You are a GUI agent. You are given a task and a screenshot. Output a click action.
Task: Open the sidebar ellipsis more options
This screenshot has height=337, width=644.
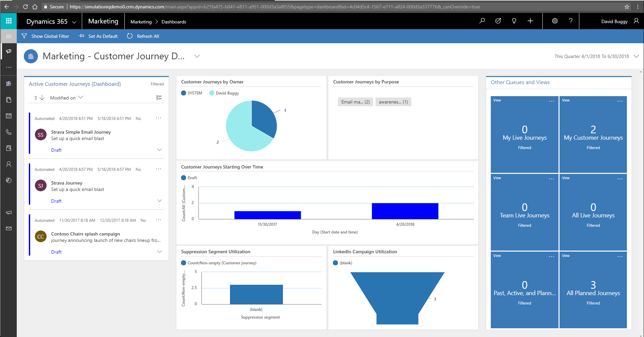point(9,67)
